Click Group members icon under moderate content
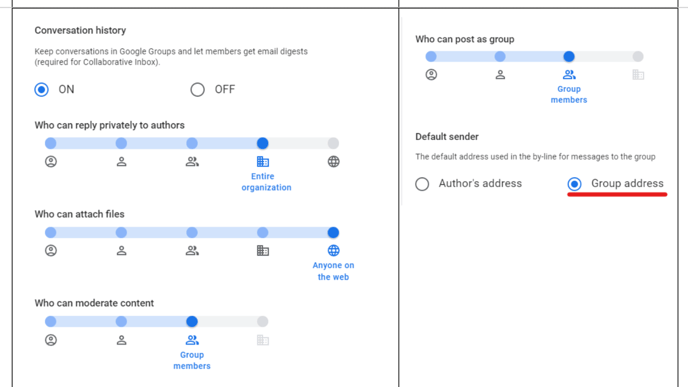 [192, 340]
